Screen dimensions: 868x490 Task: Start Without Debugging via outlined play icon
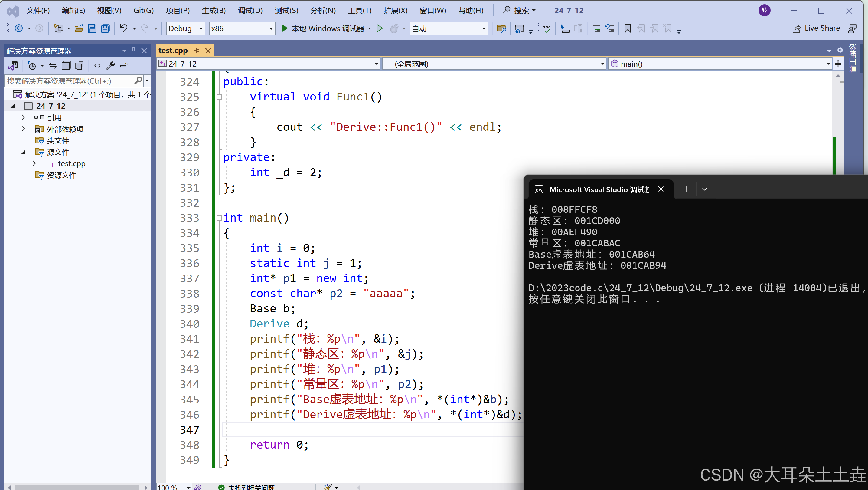[380, 28]
